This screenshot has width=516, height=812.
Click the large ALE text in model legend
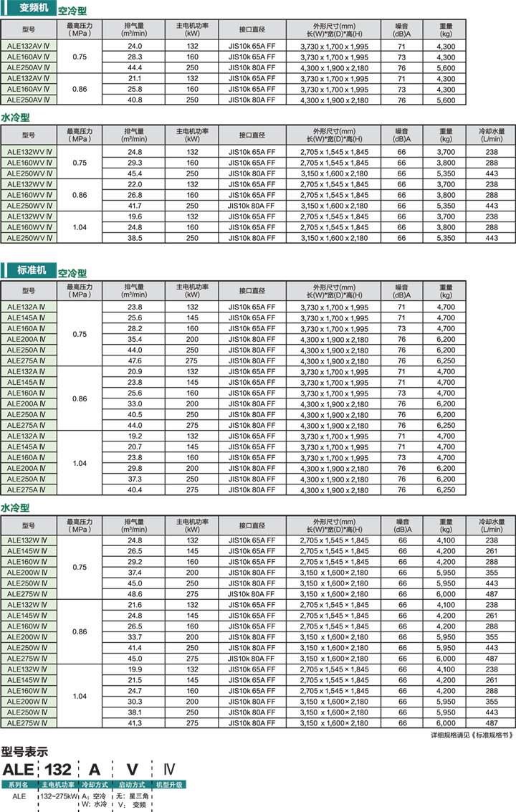(x=19, y=770)
